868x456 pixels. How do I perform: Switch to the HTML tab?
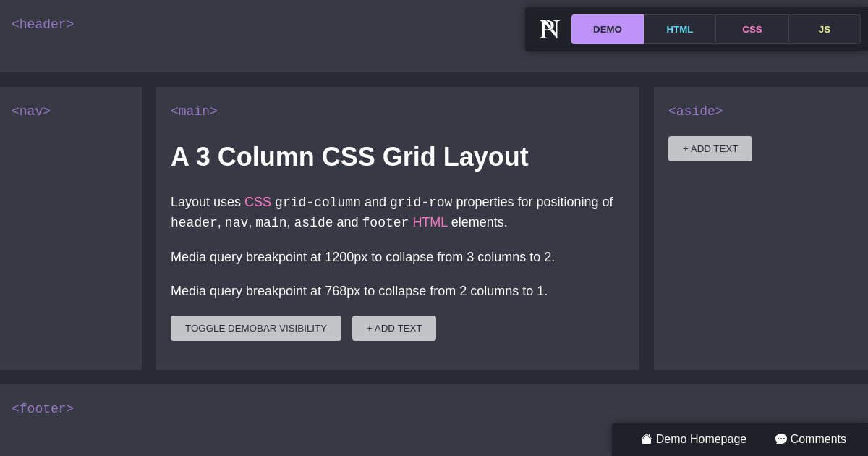pyautogui.click(x=680, y=29)
